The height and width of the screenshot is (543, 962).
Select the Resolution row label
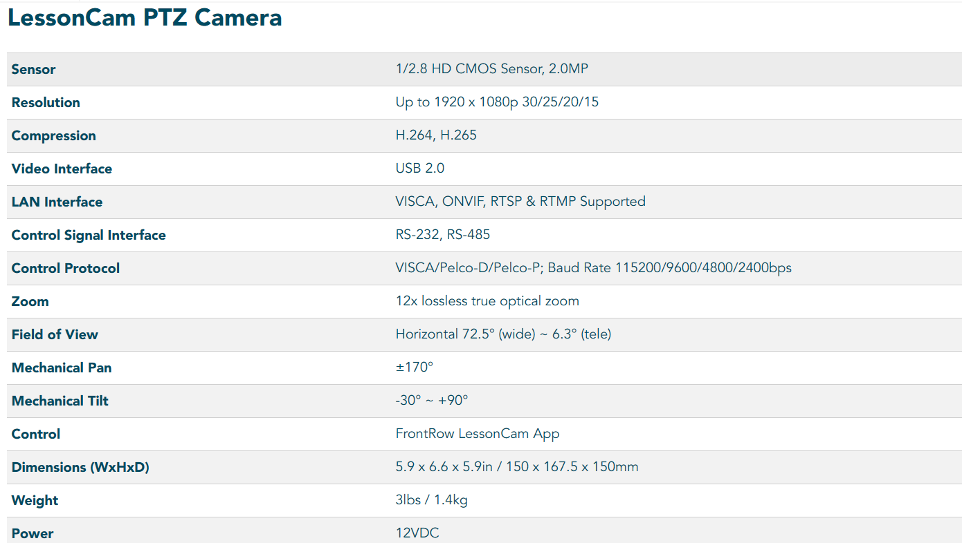point(45,102)
